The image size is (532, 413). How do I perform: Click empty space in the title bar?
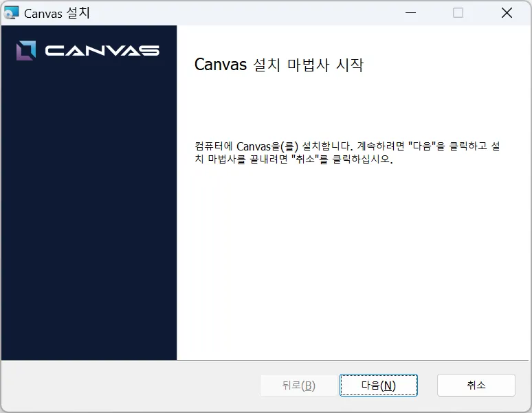(241, 13)
